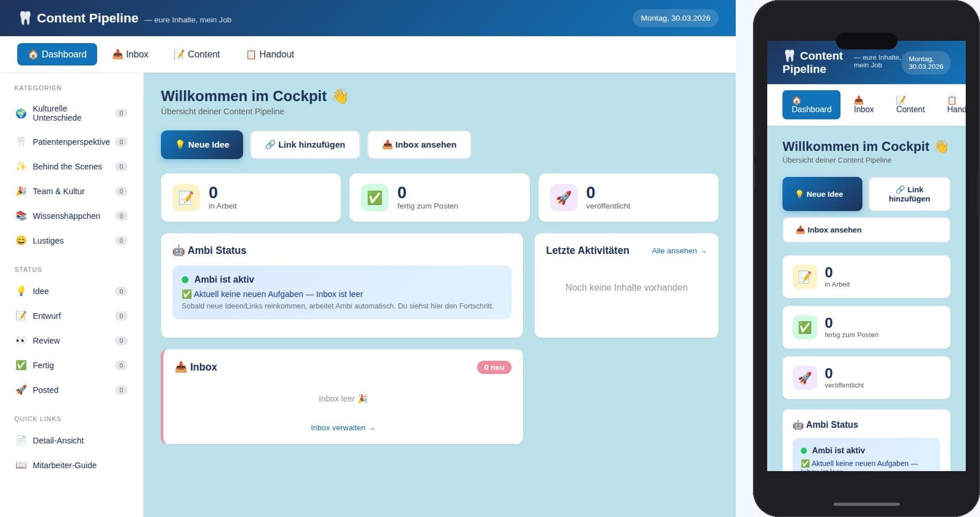Follow the 'Alle ansehen →' link
This screenshot has height=517, width=980.
click(x=679, y=251)
